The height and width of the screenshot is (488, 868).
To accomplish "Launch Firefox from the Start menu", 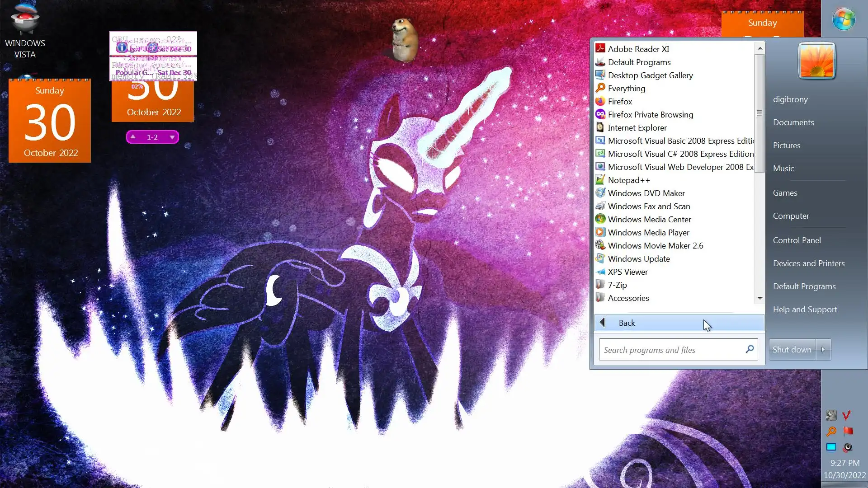I will coord(619,102).
